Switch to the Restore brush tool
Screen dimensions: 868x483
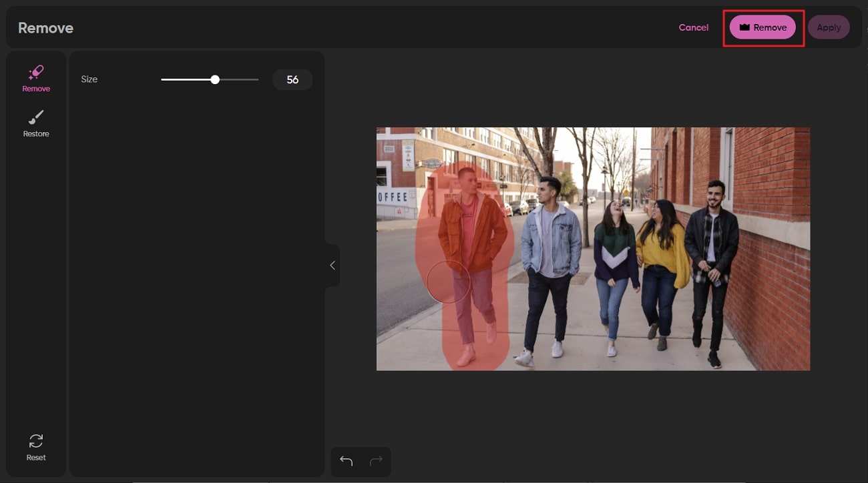point(36,123)
